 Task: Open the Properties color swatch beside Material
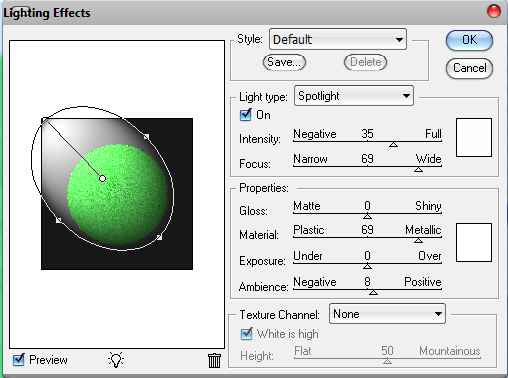[474, 242]
